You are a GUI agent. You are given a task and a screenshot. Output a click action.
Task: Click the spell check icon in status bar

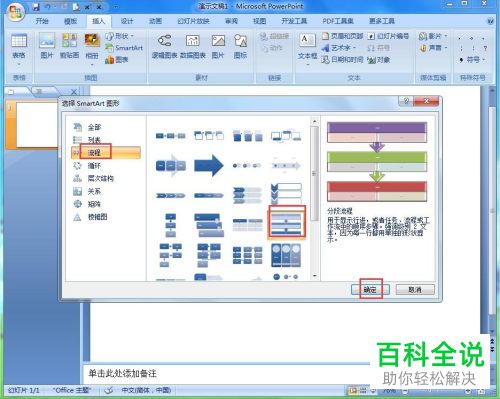(x=109, y=390)
